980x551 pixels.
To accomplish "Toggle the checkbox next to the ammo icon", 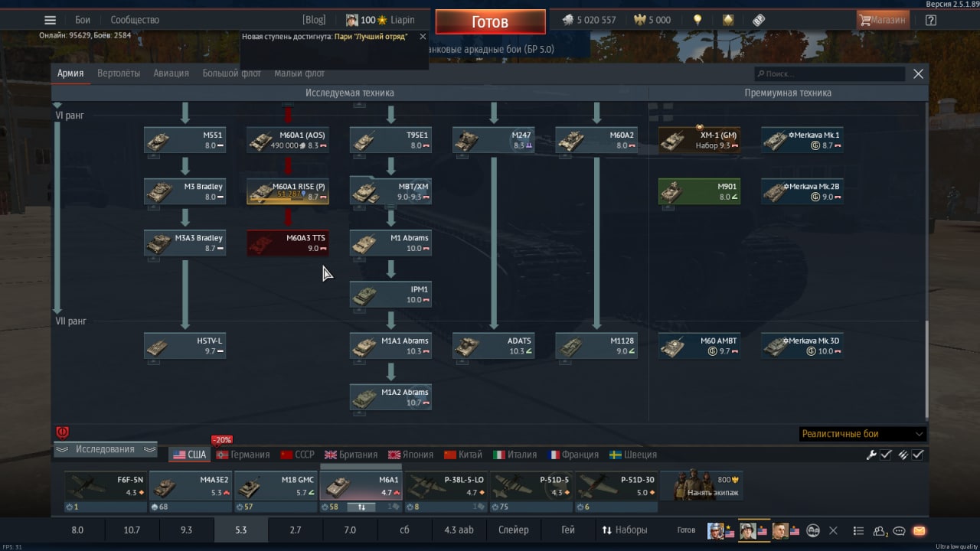I will click(918, 455).
